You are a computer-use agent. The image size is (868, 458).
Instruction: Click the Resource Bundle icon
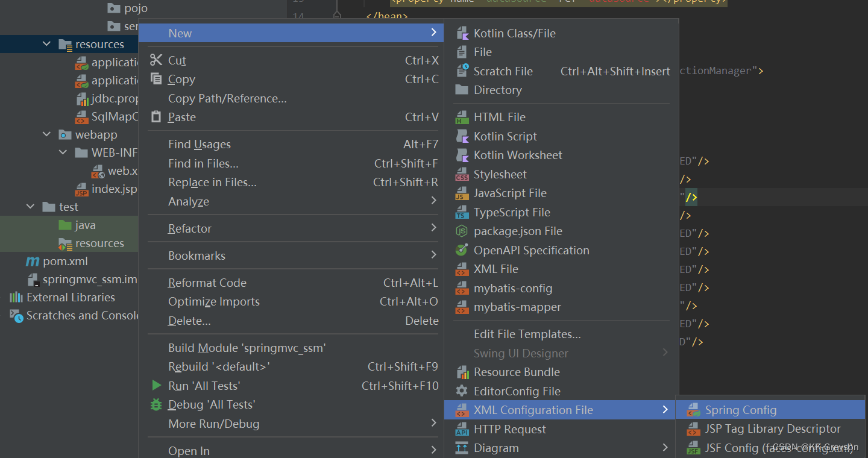[462, 372]
